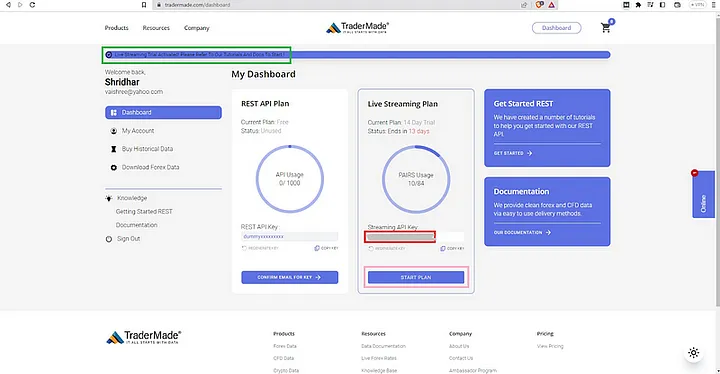Click the REST API key field
Screen dimensions: 720x374
pos(290,237)
